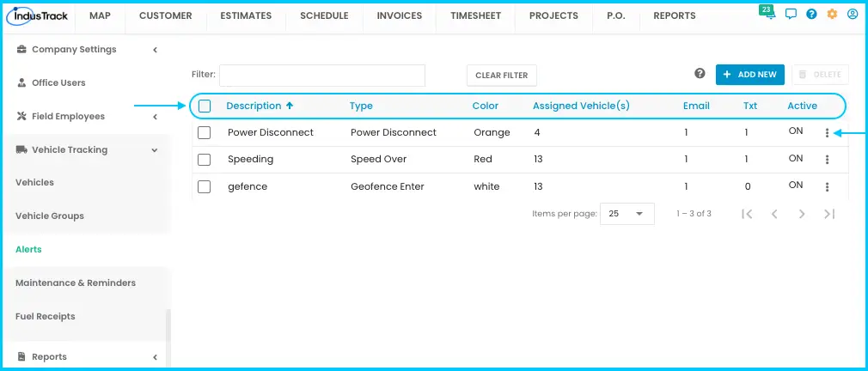Go to the first page of results
The width and height of the screenshot is (868, 371).
pyautogui.click(x=747, y=214)
